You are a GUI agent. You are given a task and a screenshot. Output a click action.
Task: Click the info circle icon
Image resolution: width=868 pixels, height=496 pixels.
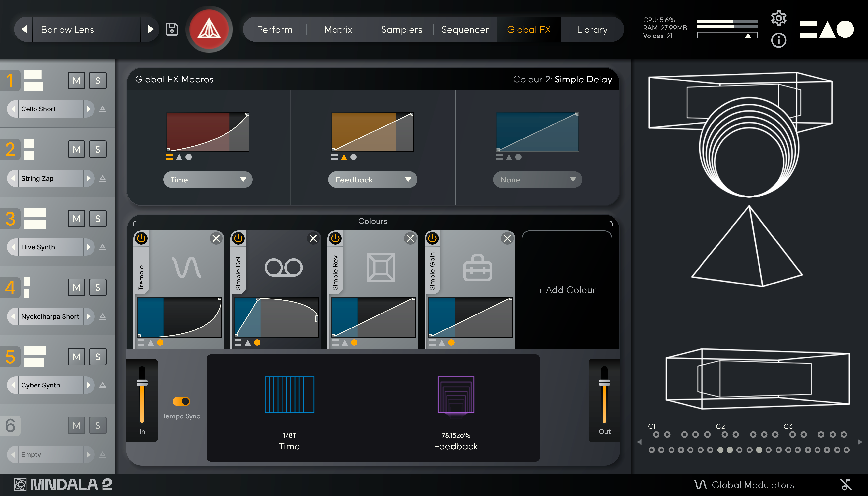click(x=778, y=40)
